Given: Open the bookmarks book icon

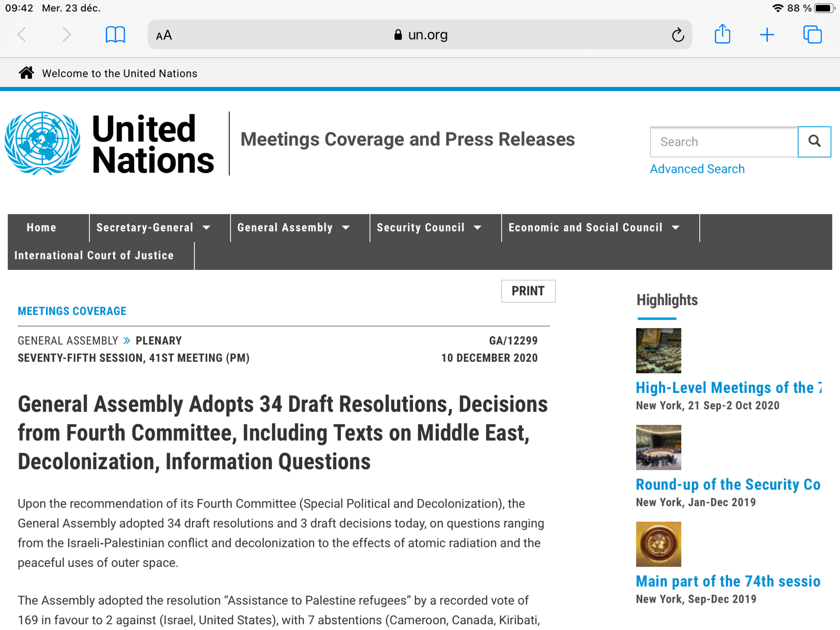Looking at the screenshot, I should (x=115, y=35).
